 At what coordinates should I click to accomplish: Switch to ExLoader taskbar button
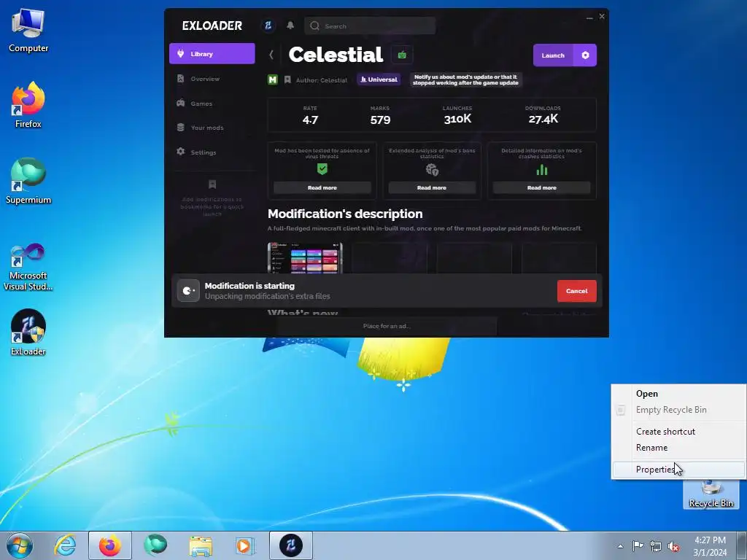[x=291, y=545]
